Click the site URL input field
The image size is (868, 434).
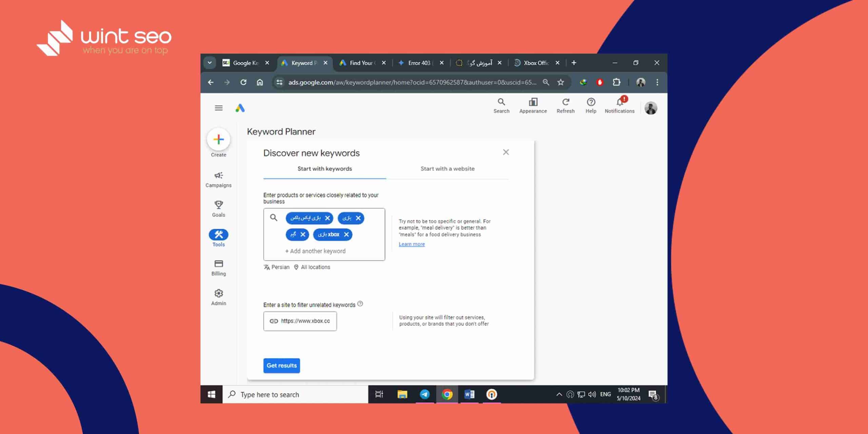[300, 321]
